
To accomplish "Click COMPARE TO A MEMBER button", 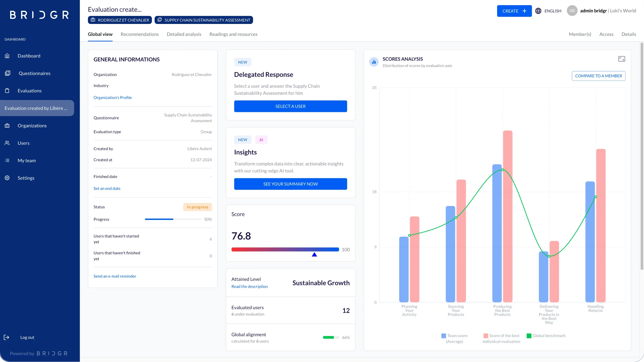I will pos(598,76).
